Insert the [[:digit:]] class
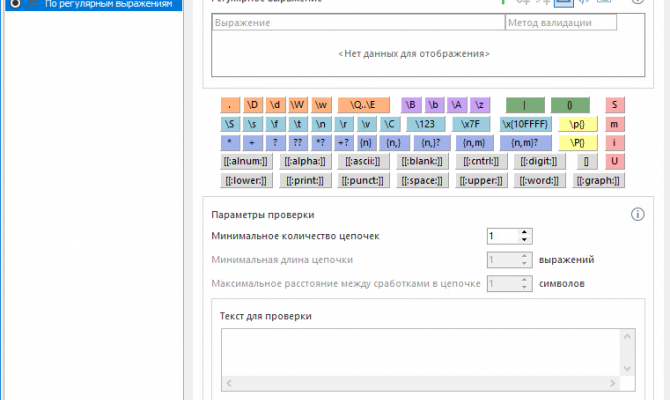Image resolution: width=670 pixels, height=400 pixels. point(539,161)
